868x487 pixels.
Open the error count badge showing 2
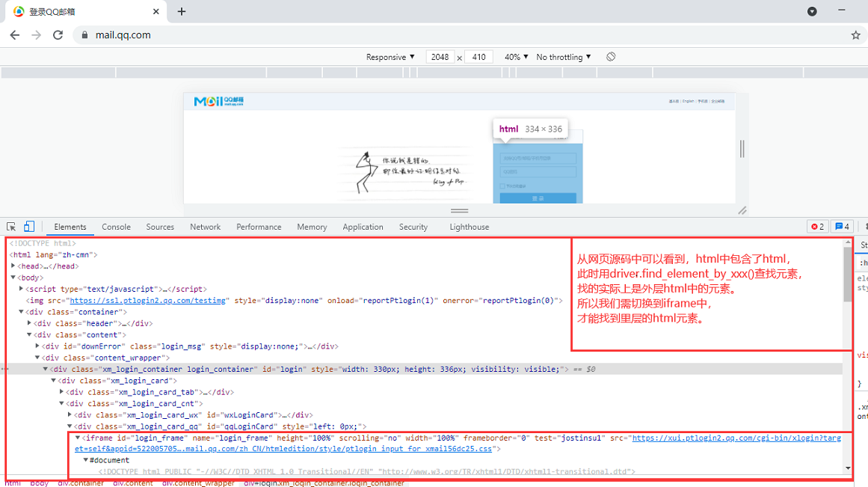coord(818,227)
